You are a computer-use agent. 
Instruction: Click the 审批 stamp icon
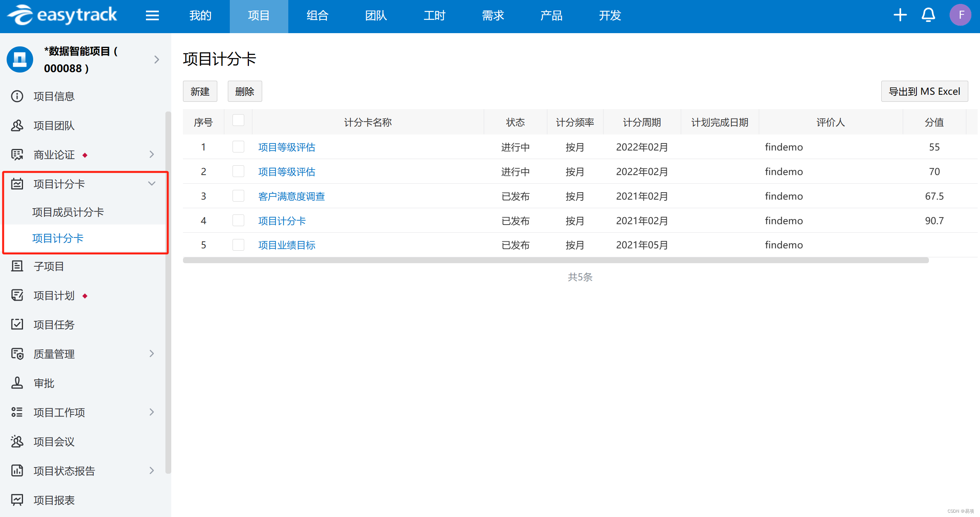(x=17, y=383)
